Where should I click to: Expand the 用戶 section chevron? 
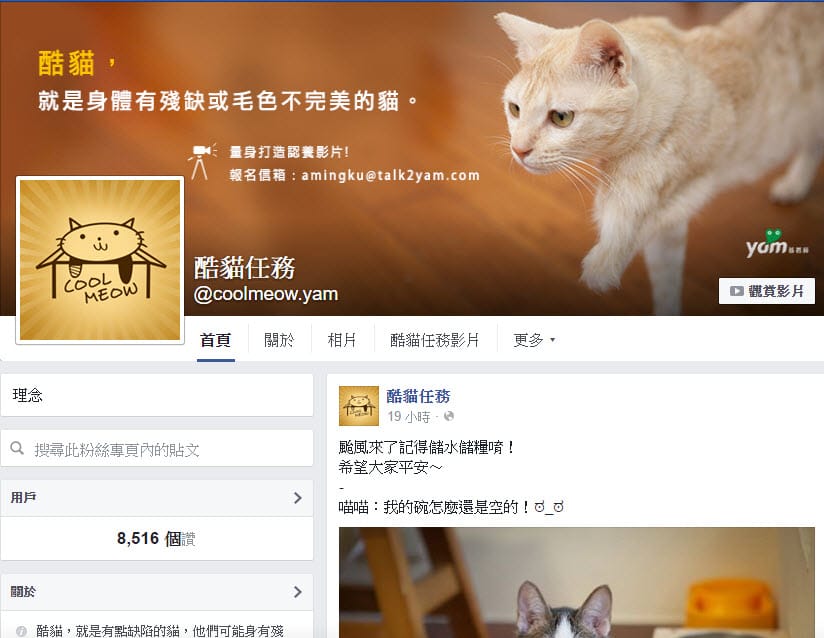pyautogui.click(x=297, y=498)
